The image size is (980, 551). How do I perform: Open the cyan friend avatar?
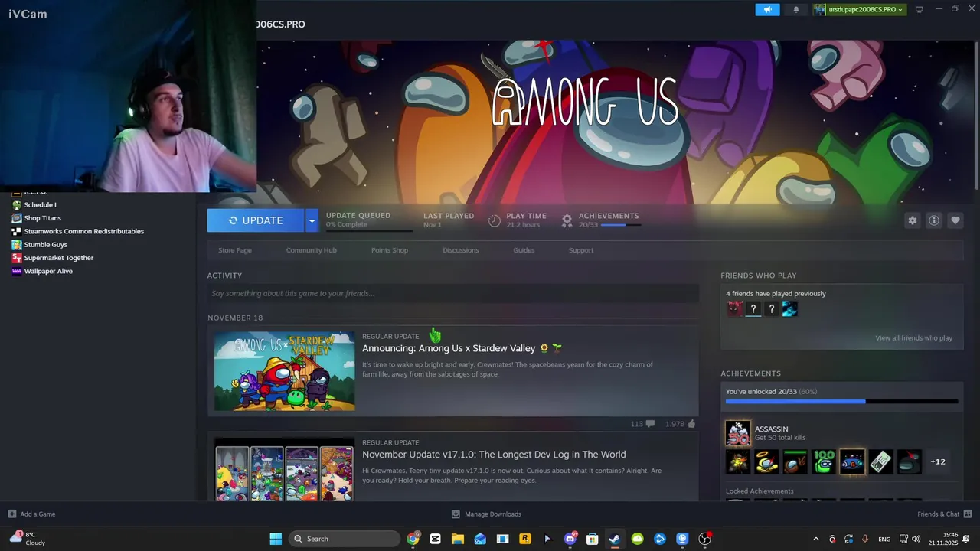(x=790, y=308)
